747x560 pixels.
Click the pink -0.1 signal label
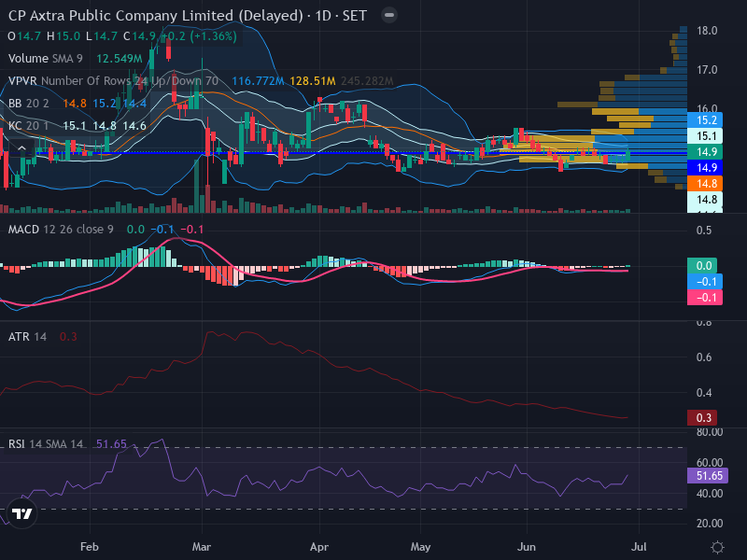pos(705,297)
